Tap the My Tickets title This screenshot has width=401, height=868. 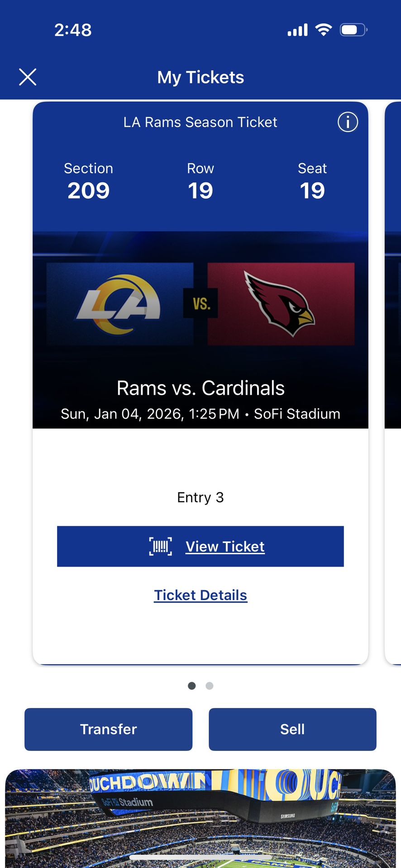200,77
